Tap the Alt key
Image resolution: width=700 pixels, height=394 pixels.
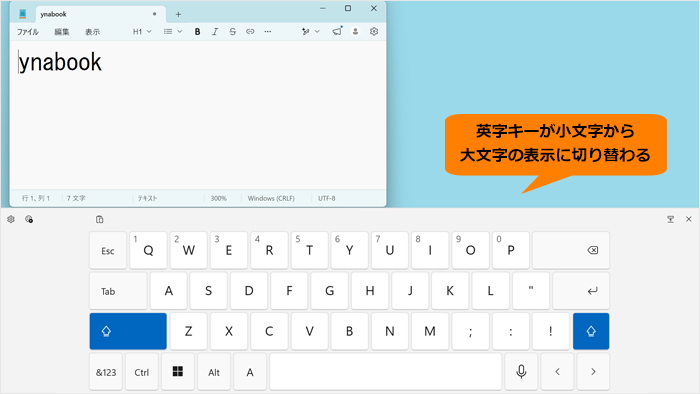(214, 372)
